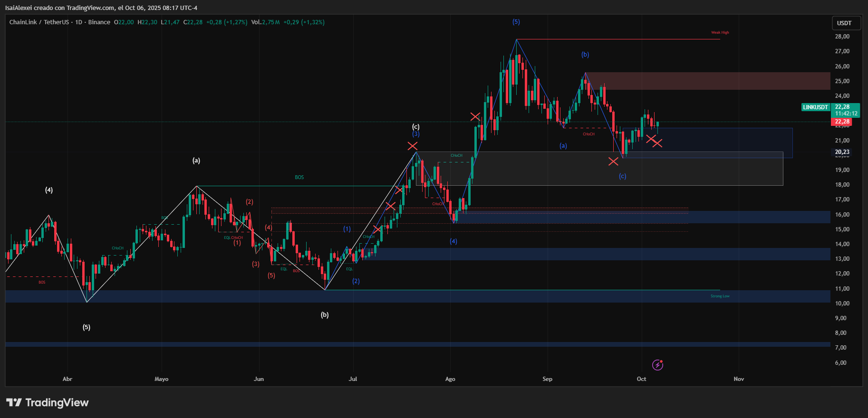868x418 pixels.
Task: Click the bar countdown timer 11:42:12
Action: (x=846, y=114)
